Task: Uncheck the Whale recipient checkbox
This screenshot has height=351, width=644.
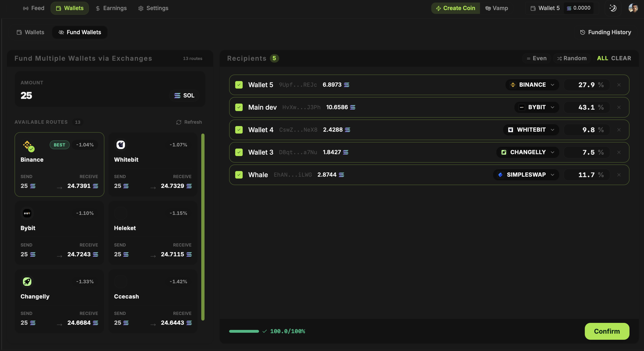Action: tap(239, 175)
